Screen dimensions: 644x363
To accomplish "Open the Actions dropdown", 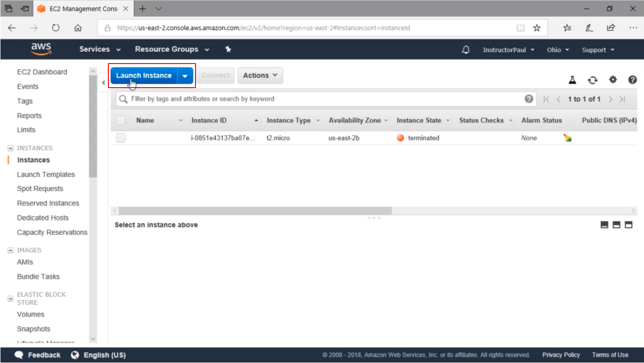I will click(x=260, y=75).
